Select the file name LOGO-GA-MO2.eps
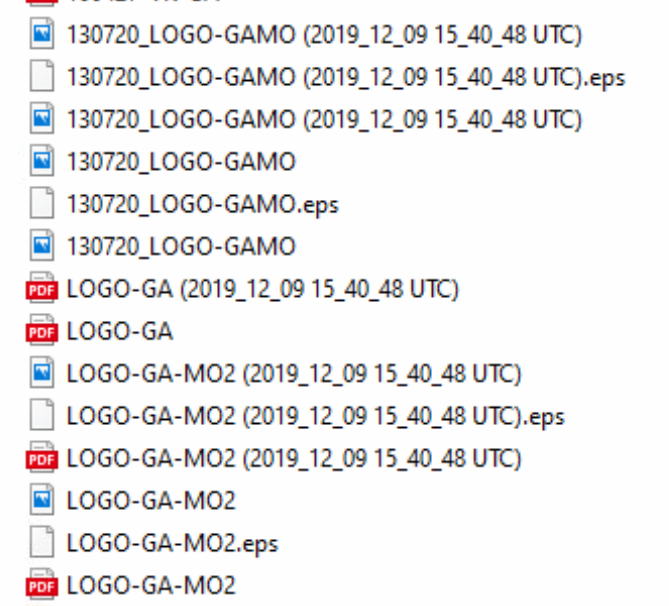This screenshot has width=669, height=606. point(172,543)
